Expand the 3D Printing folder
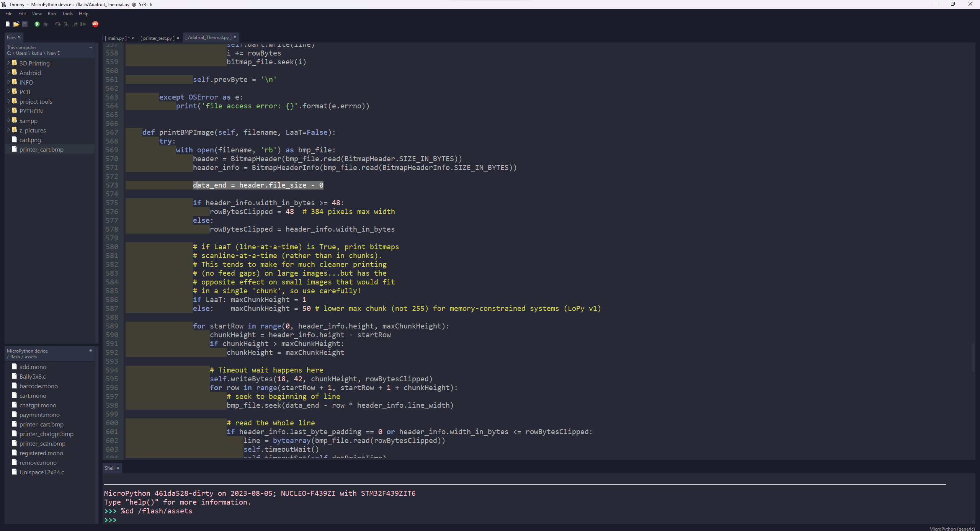This screenshot has height=531, width=980. (x=8, y=63)
